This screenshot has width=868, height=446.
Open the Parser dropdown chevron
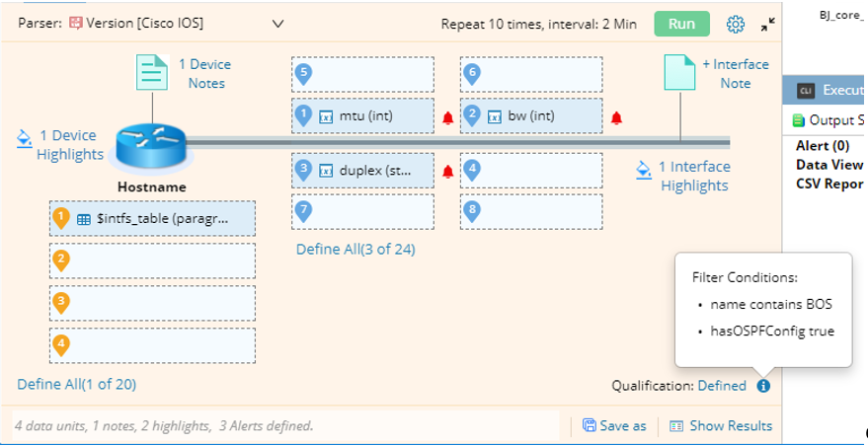pos(277,24)
